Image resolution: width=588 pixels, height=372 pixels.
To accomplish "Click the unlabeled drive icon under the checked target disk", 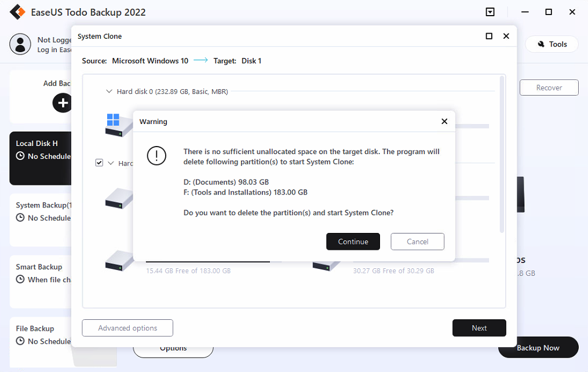I will point(119,198).
